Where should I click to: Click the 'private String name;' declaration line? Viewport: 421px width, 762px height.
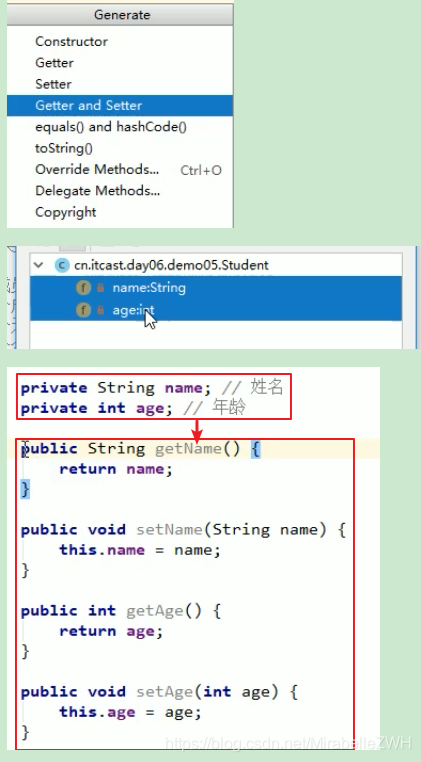(116, 388)
